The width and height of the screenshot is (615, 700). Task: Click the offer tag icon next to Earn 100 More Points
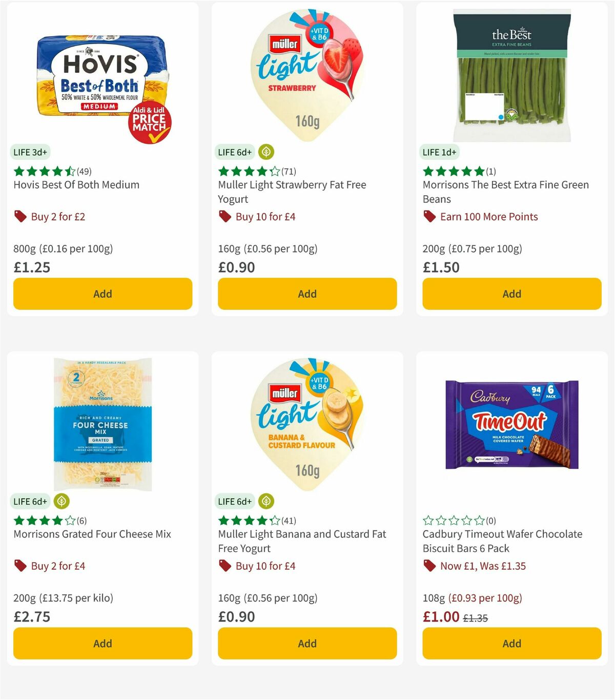click(429, 216)
